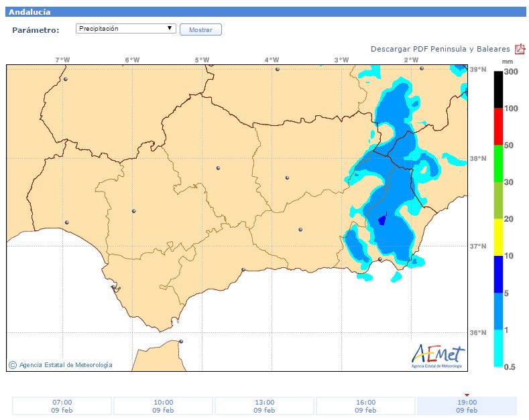
Task: Select the 07:00 09 feb time slot
Action: (x=62, y=406)
